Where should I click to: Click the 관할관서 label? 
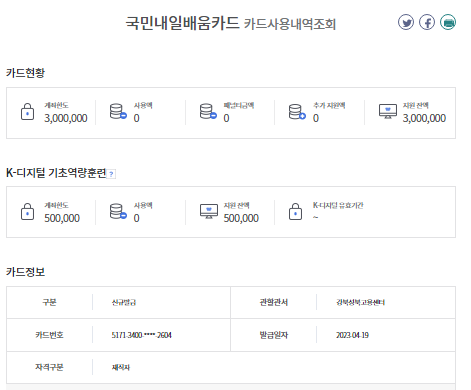pos(274,302)
